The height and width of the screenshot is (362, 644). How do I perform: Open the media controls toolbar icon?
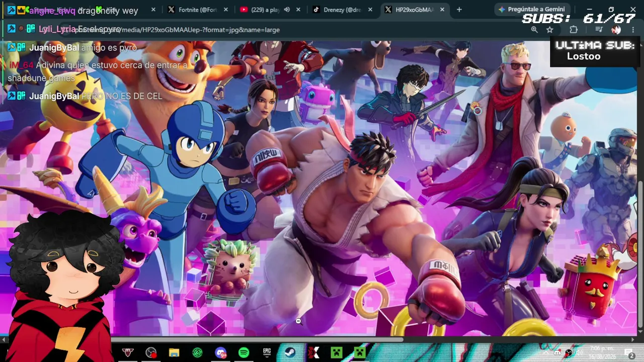599,30
